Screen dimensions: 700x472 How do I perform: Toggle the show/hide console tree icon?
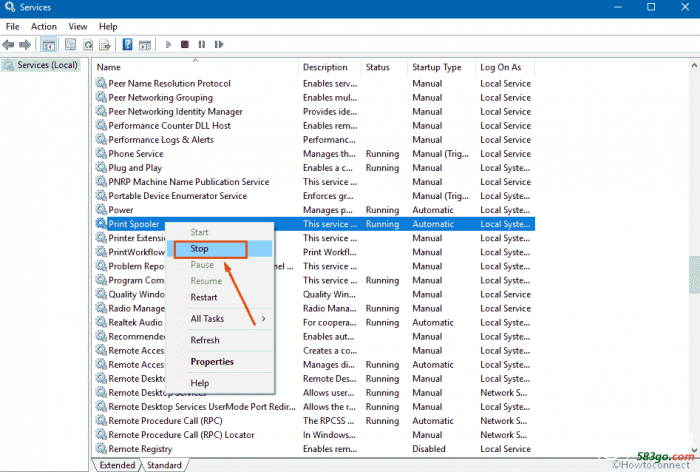click(48, 45)
